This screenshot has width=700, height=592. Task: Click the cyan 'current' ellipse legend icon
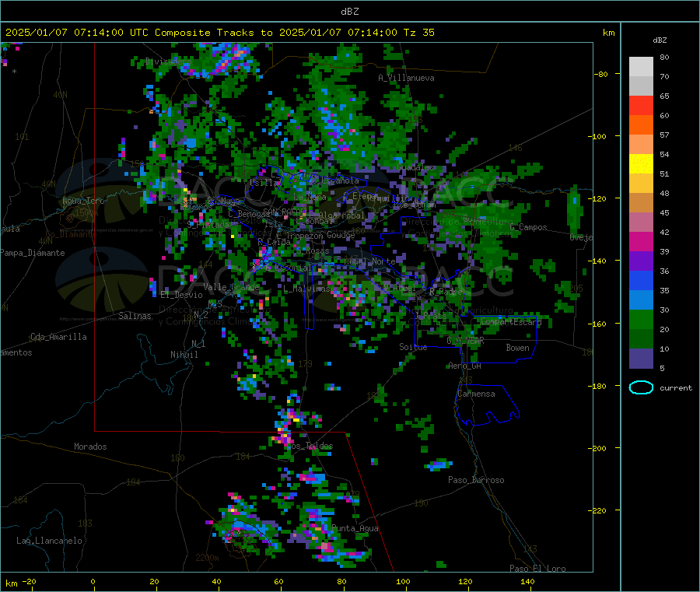641,387
